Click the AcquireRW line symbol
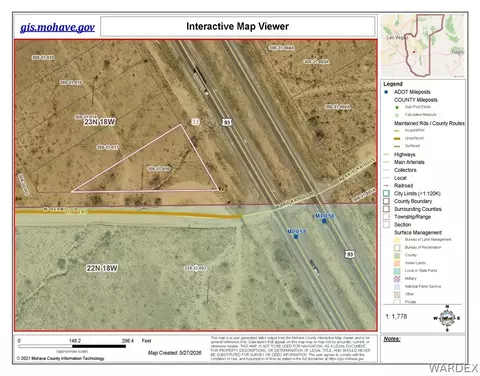480x376 pixels. (397, 131)
